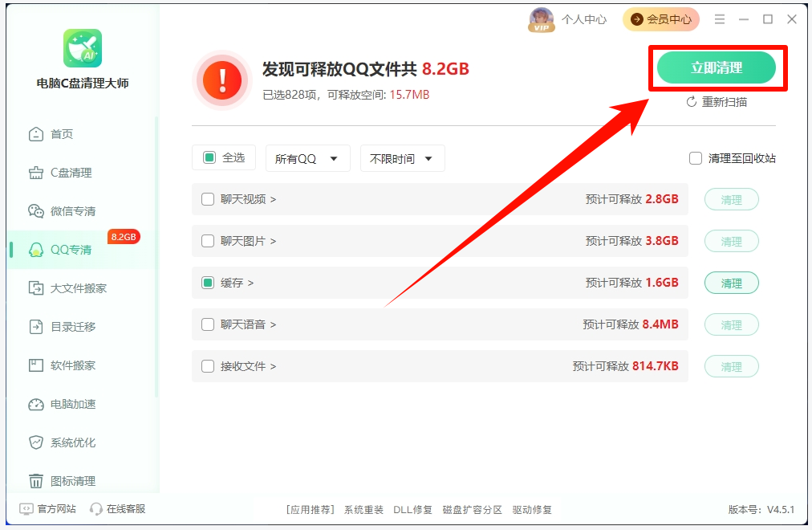The height and width of the screenshot is (530, 812).
Task: Click 清理 button for 聊天语音 row
Action: (731, 325)
